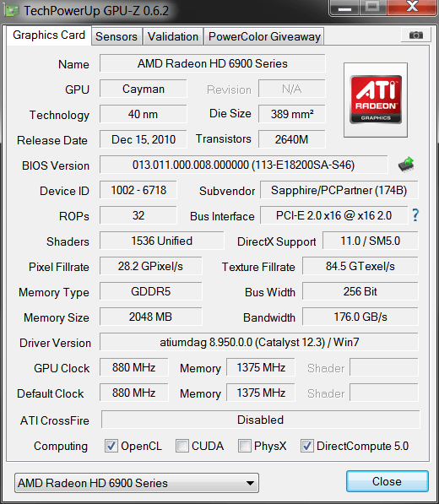The image size is (439, 504).
Task: Click the ATI Radeon logo image
Action: pyautogui.click(x=376, y=100)
